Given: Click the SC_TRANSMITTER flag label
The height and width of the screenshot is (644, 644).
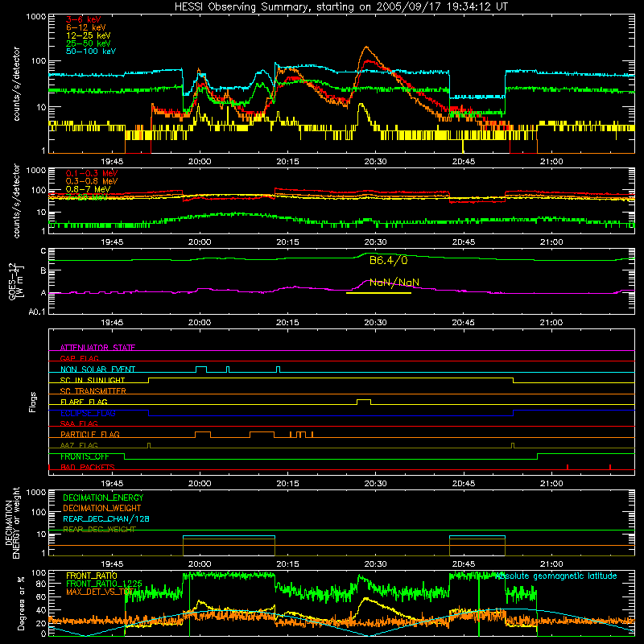Looking at the screenshot, I should pyautogui.click(x=93, y=390).
